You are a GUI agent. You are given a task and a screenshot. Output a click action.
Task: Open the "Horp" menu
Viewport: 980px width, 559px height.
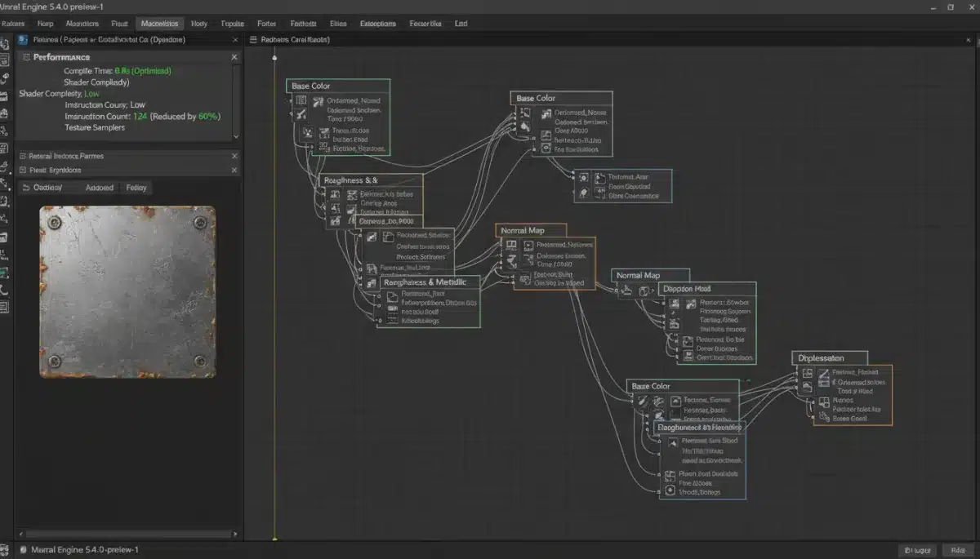(x=45, y=24)
